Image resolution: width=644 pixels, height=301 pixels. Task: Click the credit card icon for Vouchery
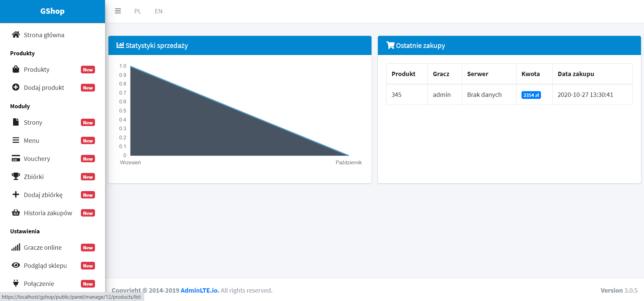click(x=16, y=158)
